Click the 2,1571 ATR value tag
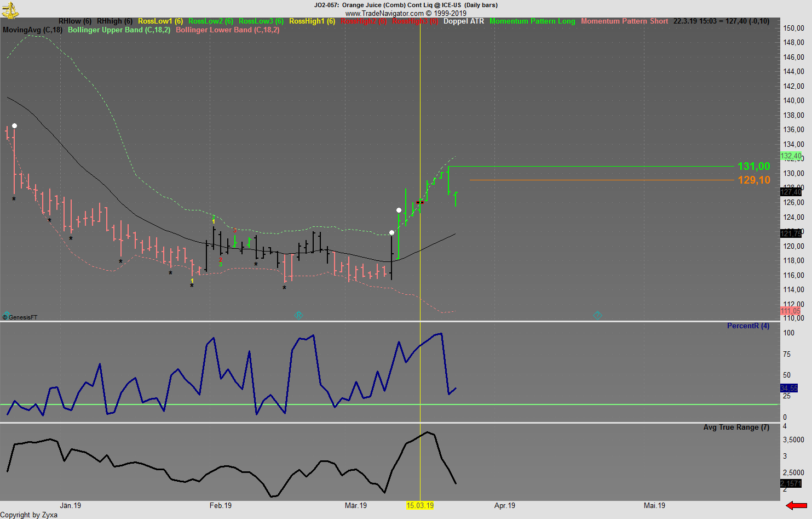The width and height of the screenshot is (812, 519). [791, 483]
